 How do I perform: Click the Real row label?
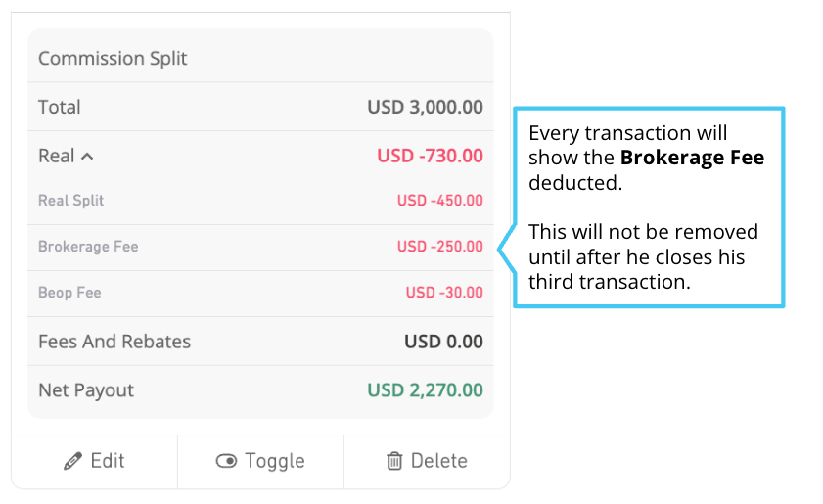point(56,156)
